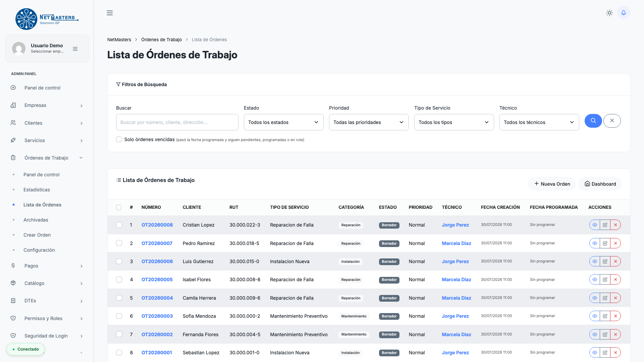
Task: Switch light/dark theme with sun icon
Action: pyautogui.click(x=609, y=13)
